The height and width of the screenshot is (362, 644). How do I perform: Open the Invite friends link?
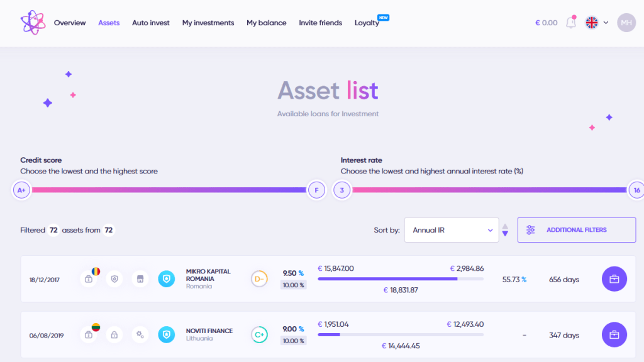tap(320, 23)
